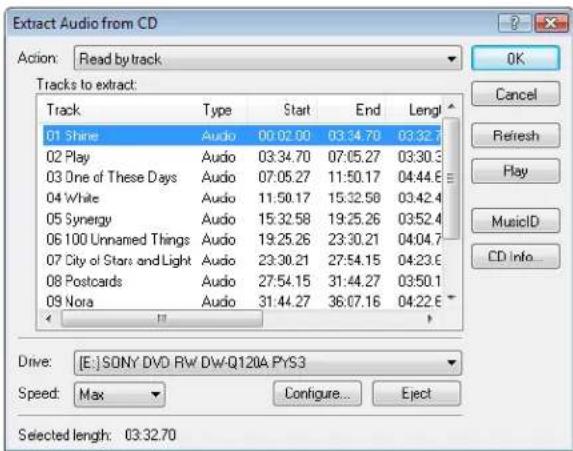Select track 06 100 Unnamed Things
Viewport: 573px width, 451px height.
pyautogui.click(x=242, y=240)
